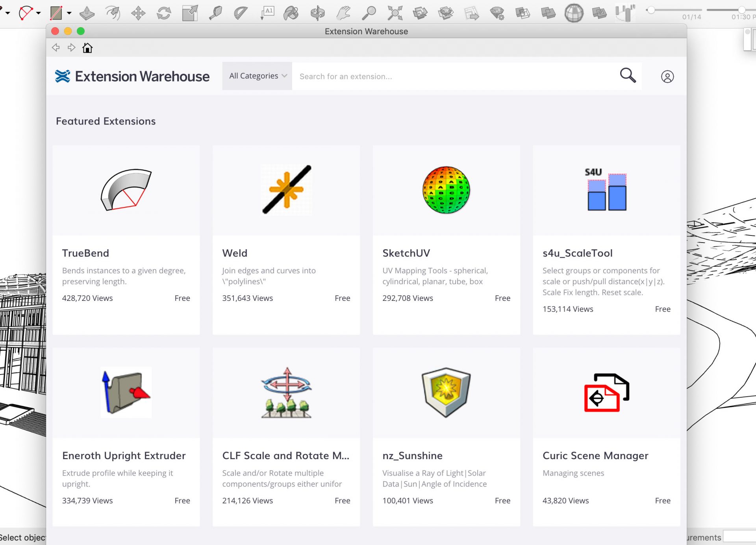
Task: Select the Push/Pull tool
Action: click(87, 13)
